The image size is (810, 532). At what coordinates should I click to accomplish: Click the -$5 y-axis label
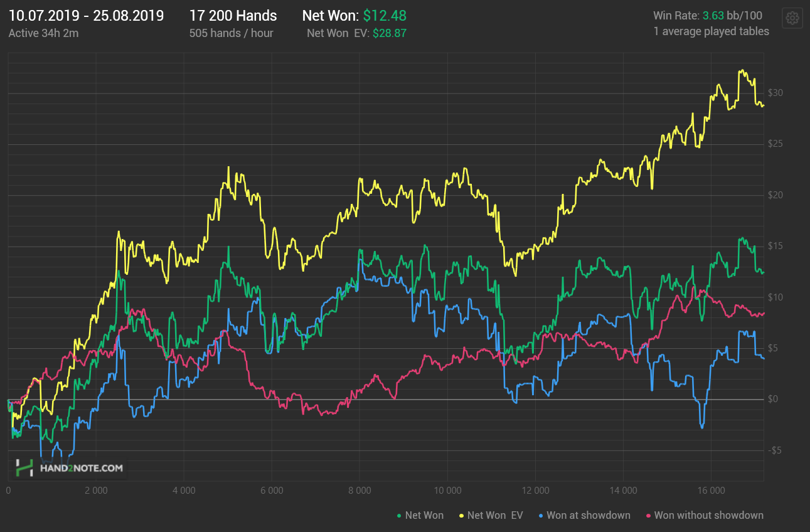775,450
